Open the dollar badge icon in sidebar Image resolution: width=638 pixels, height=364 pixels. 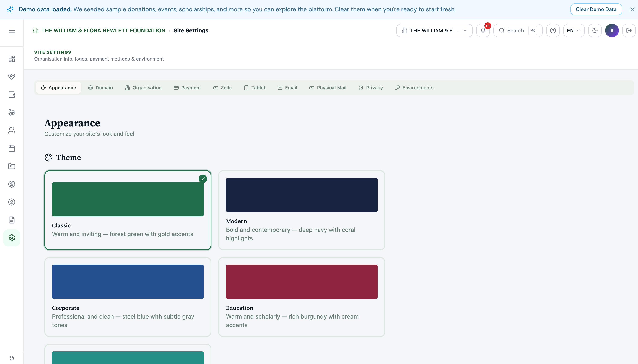(x=12, y=184)
